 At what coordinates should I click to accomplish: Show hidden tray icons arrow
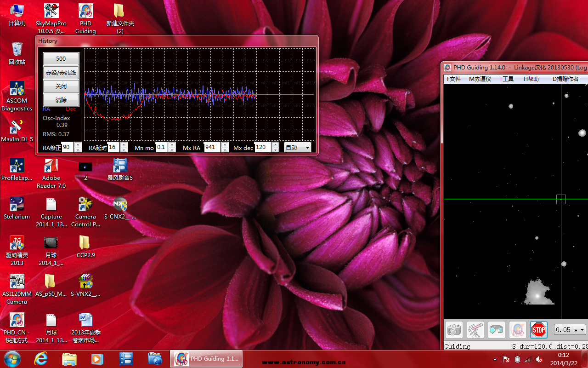click(495, 359)
